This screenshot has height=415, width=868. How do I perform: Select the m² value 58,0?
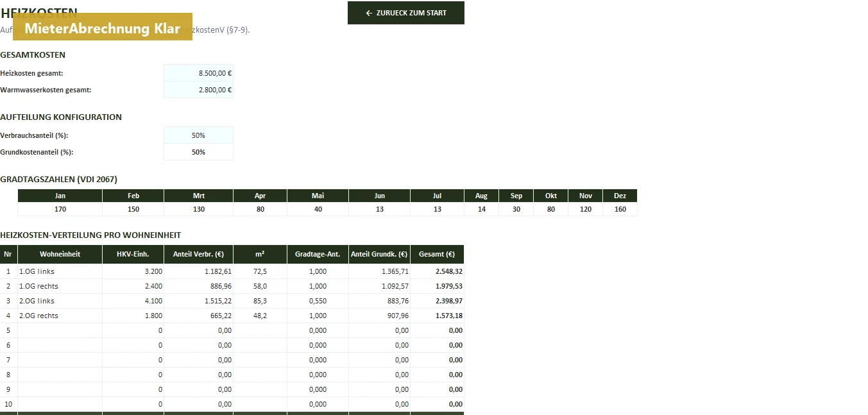(260, 286)
